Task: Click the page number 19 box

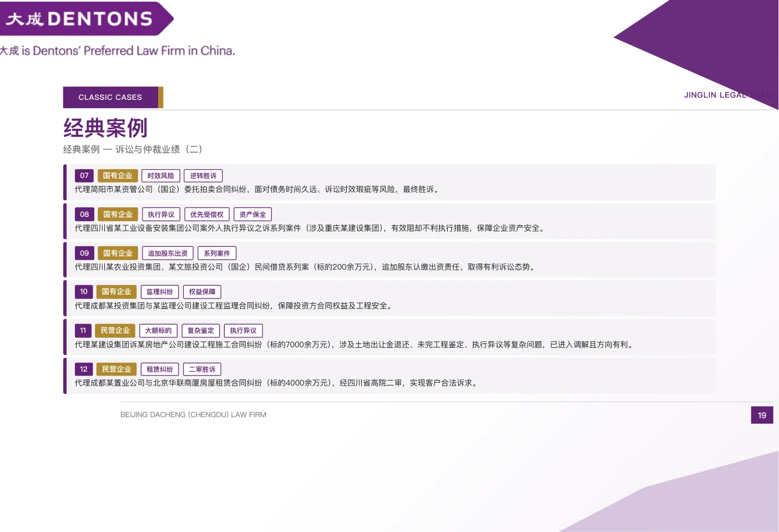Action: click(x=762, y=415)
